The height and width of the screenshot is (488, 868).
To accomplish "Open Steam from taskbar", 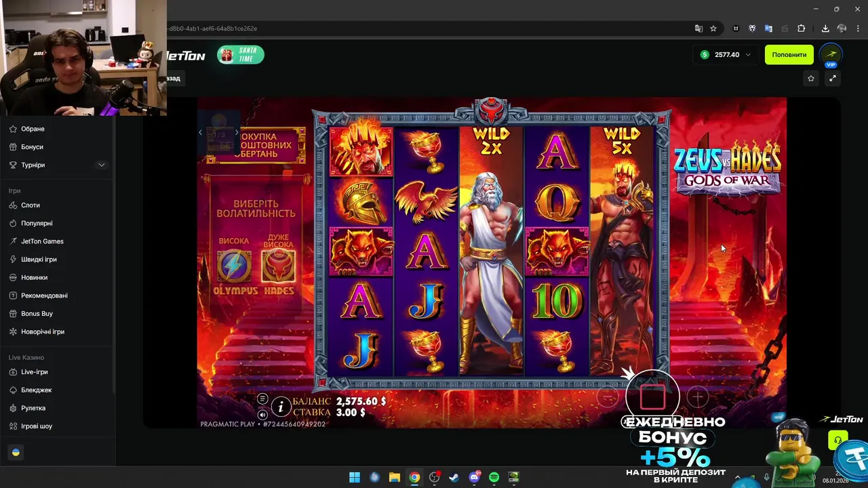I will pyautogui.click(x=454, y=477).
